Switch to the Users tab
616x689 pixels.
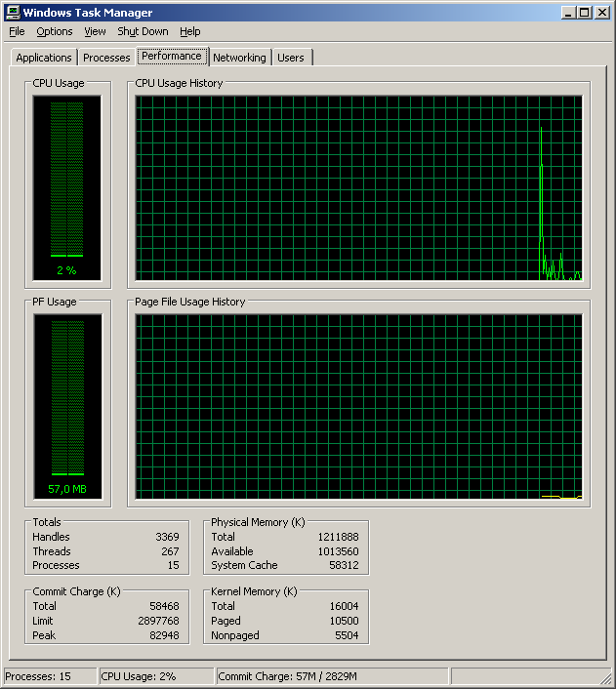click(x=291, y=58)
